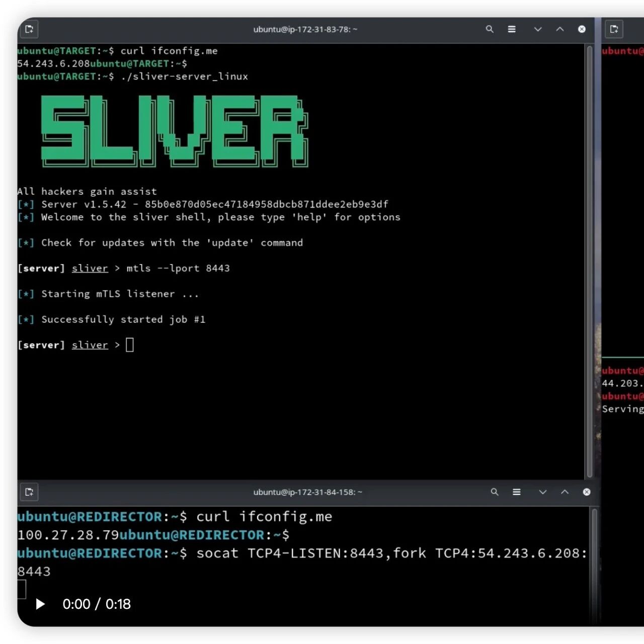The width and height of the screenshot is (644, 644).
Task: Click IP 100.27.28.79 in REDIRECTOR terminal
Action: coord(68,535)
